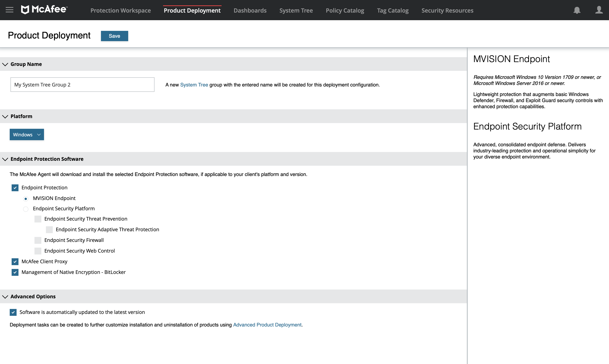The image size is (609, 364).
Task: Open the hamburger main menu
Action: [x=9, y=10]
